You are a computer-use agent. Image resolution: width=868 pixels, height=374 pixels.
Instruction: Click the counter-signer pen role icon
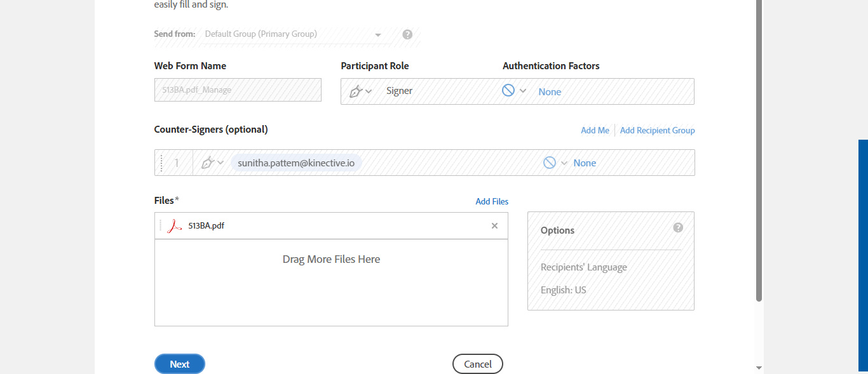pos(207,163)
